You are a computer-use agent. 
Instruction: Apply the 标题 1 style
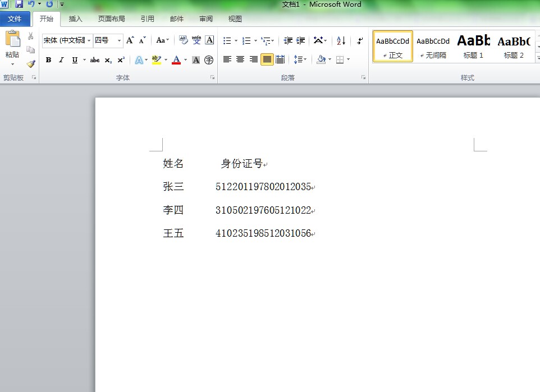pos(474,47)
